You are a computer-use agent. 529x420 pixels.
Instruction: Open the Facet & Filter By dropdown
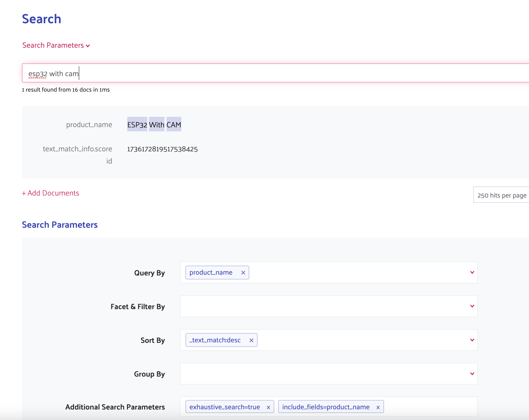tap(472, 306)
